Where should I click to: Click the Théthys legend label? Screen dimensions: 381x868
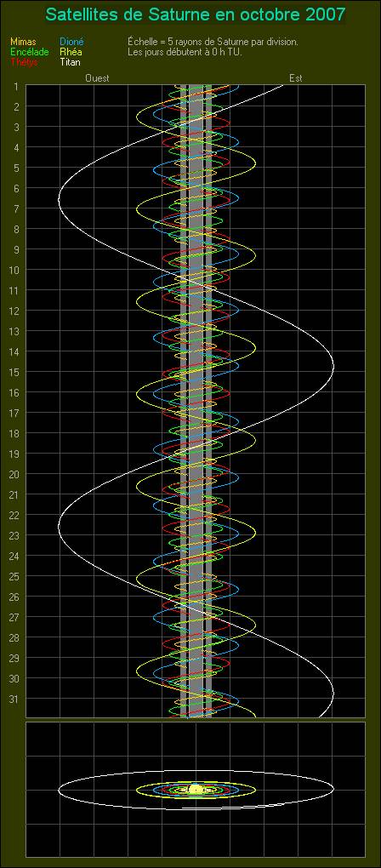pos(25,62)
